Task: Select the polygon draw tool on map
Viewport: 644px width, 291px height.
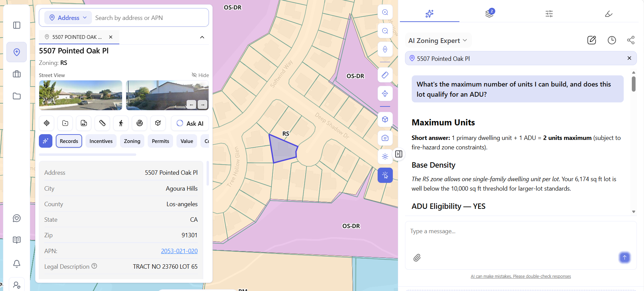Action: 385,94
